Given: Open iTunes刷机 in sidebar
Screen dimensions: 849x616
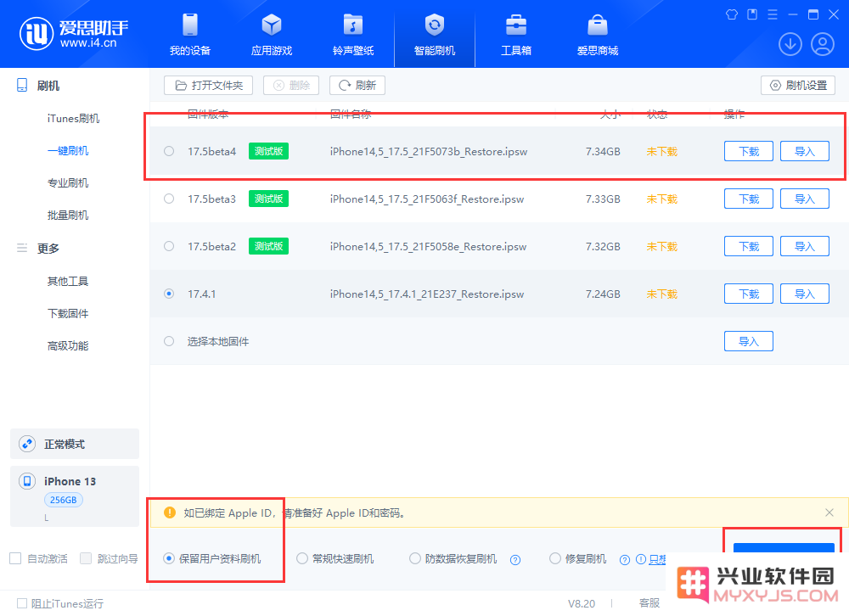Looking at the screenshot, I should (x=73, y=119).
